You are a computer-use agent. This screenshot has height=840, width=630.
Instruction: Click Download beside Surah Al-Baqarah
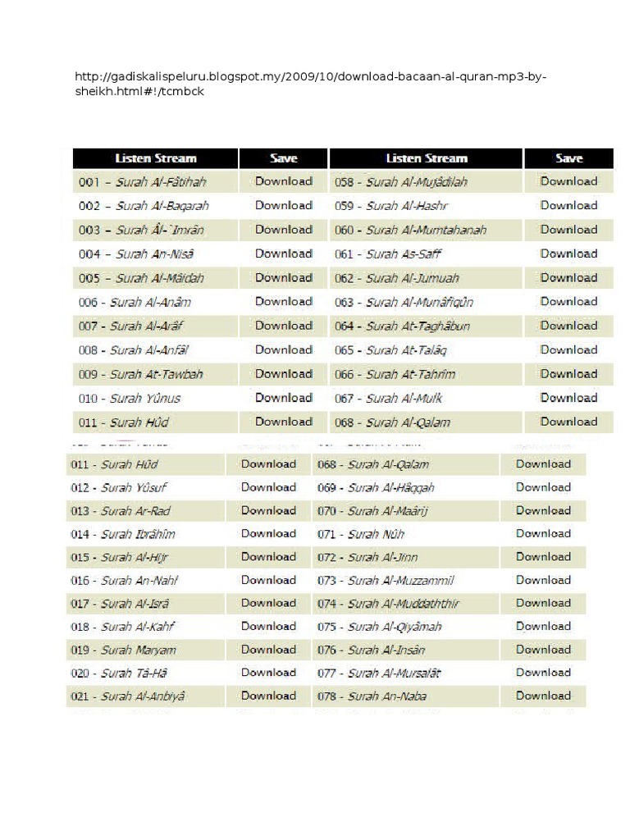coord(283,205)
